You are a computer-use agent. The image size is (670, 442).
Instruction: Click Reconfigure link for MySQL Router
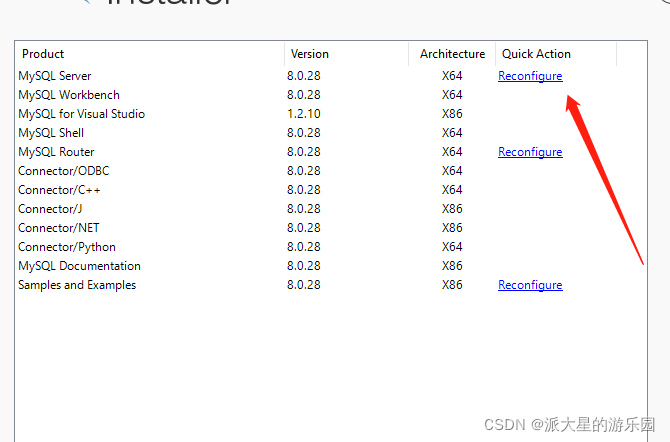530,152
